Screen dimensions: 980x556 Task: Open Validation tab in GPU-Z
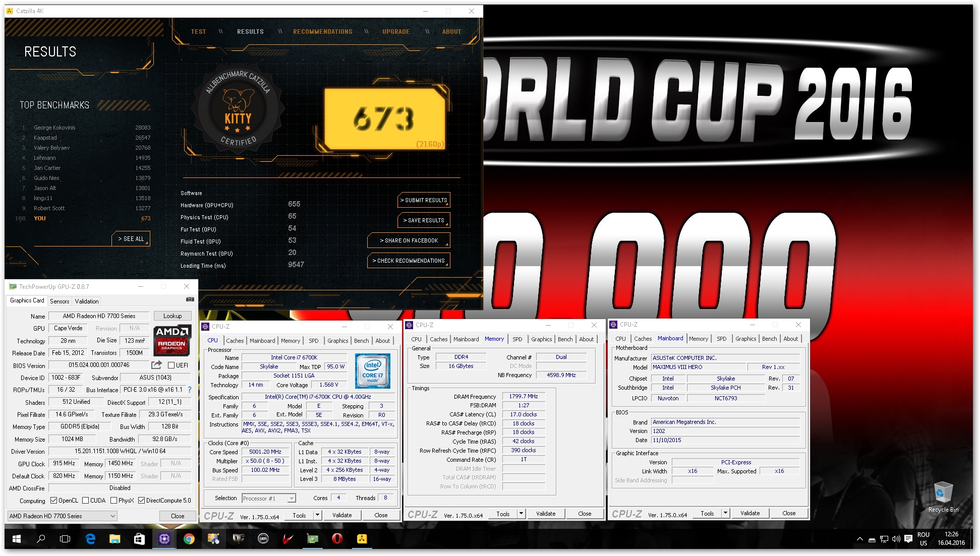[87, 301]
